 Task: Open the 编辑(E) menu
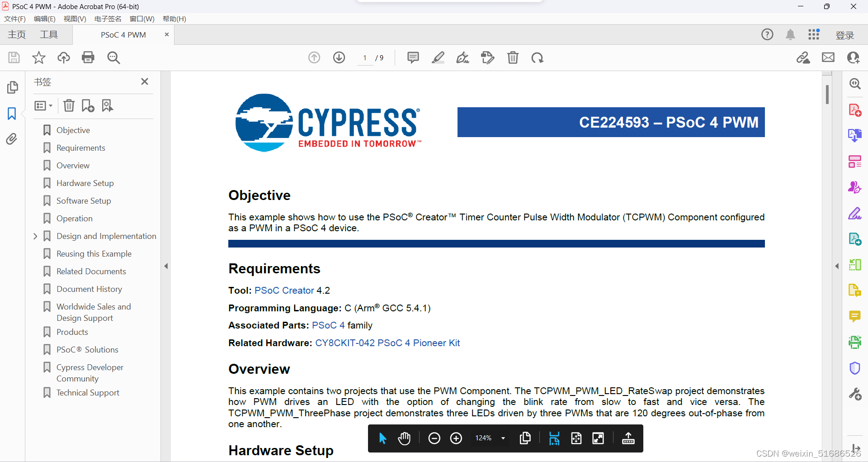pos(45,19)
